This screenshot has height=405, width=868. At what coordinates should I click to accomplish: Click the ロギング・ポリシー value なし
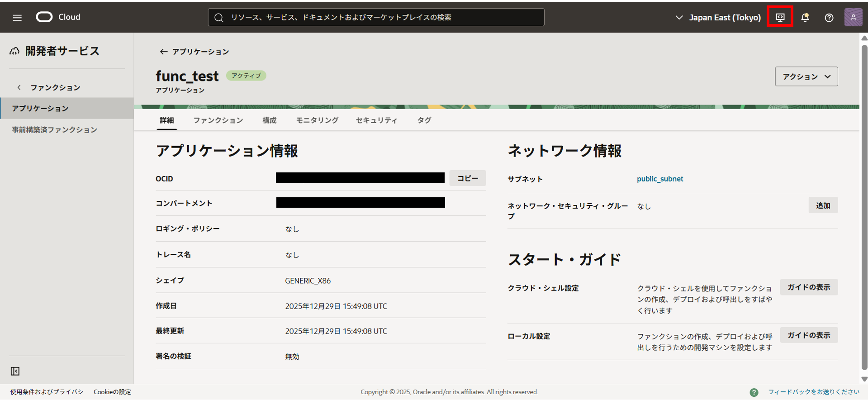tap(292, 229)
